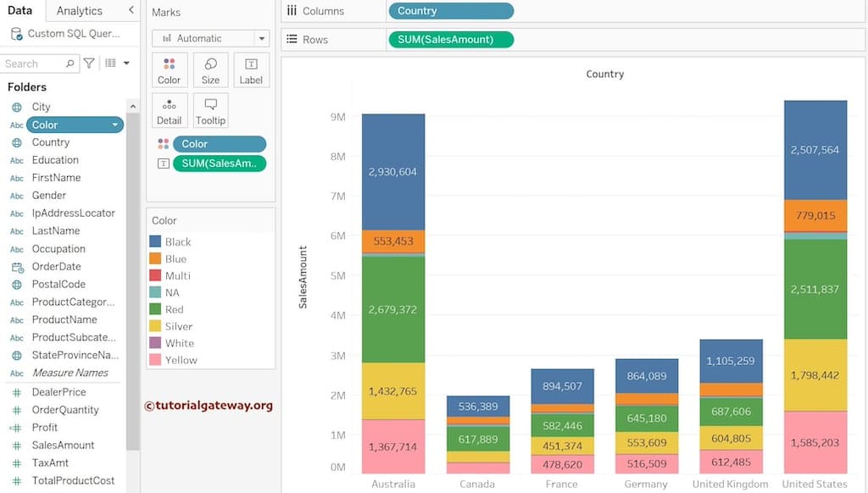Click the Custom SQL Query data source icon
The width and height of the screenshot is (868, 493).
click(x=15, y=32)
